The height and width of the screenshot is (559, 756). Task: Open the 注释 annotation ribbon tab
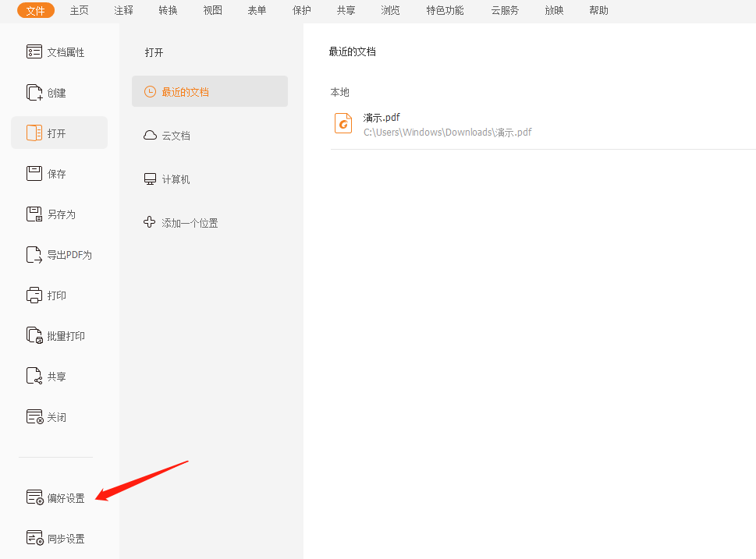[123, 10]
